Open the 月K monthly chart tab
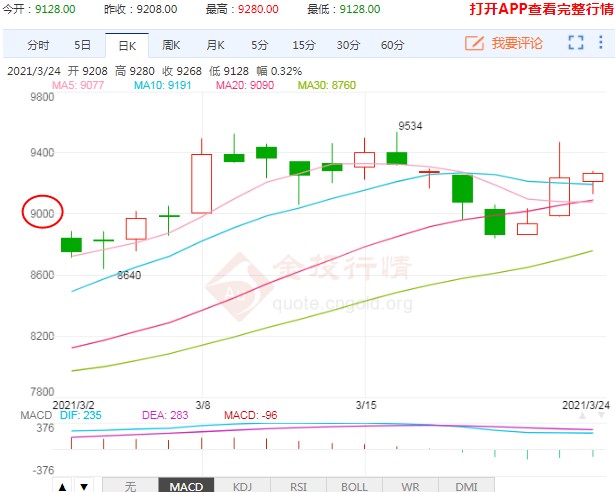 [x=215, y=45]
